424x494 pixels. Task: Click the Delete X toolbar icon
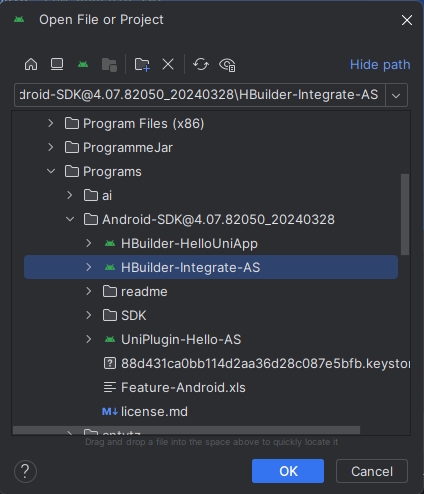tap(168, 64)
